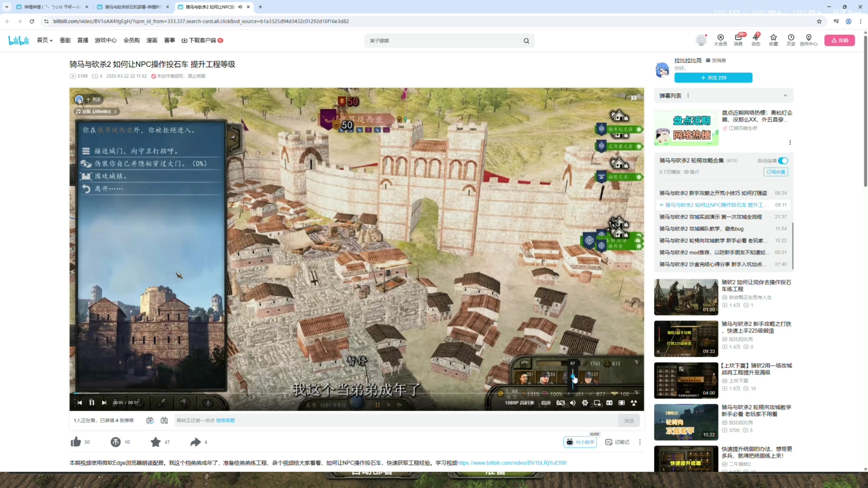Pause the video with the pause button

click(x=92, y=403)
